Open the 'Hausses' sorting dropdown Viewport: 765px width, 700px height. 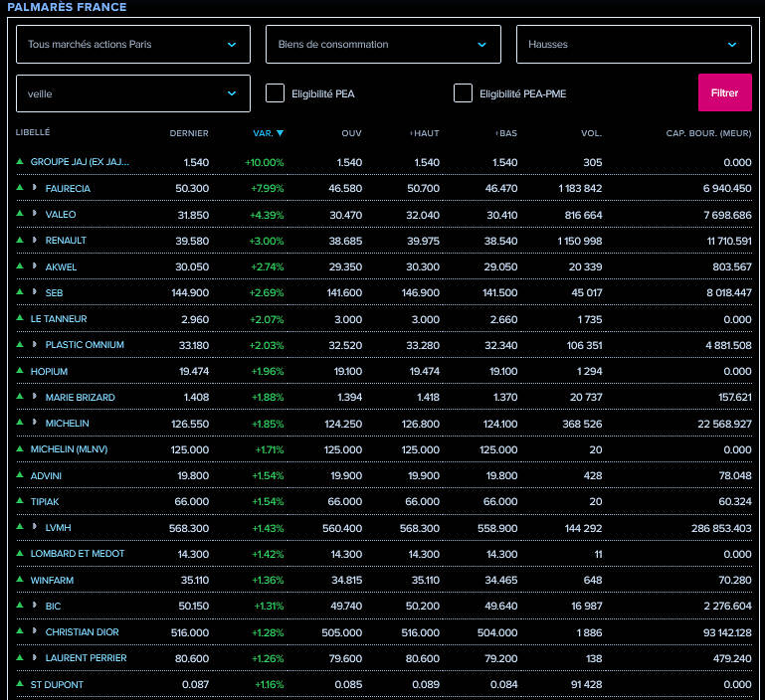coord(634,45)
